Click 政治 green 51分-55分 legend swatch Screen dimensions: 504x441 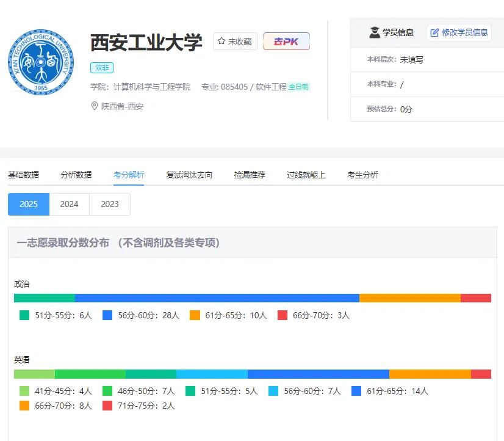click(24, 315)
